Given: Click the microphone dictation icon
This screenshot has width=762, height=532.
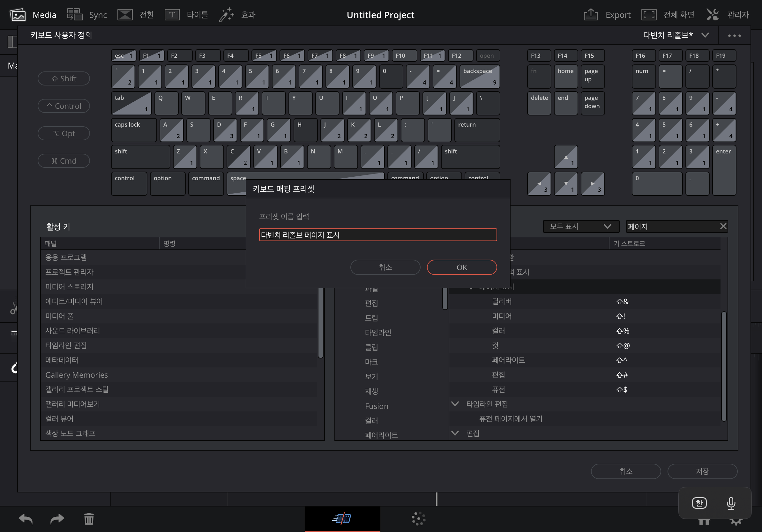Looking at the screenshot, I should pos(731,503).
